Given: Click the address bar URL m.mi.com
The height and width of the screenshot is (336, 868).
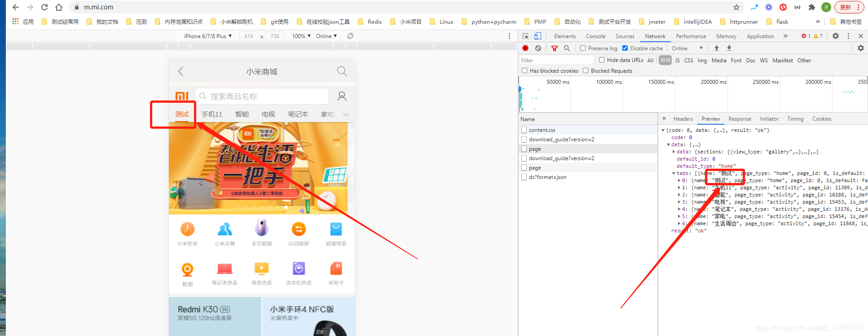Looking at the screenshot, I should pos(99,7).
